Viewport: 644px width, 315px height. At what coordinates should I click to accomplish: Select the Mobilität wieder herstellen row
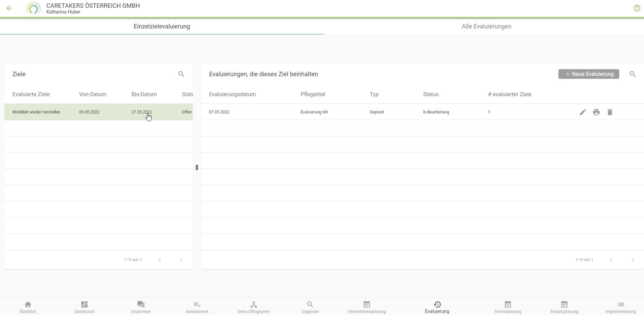(36, 112)
